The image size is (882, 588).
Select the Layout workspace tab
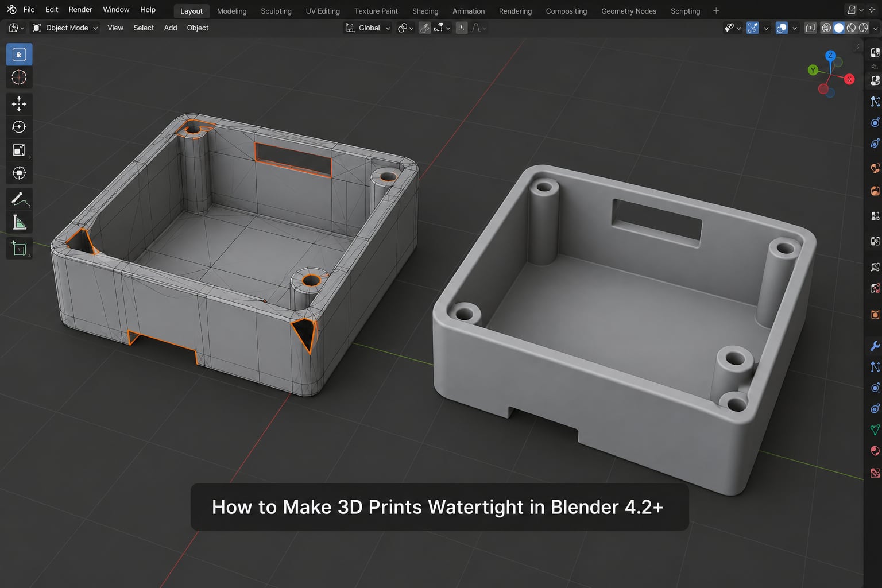[191, 11]
